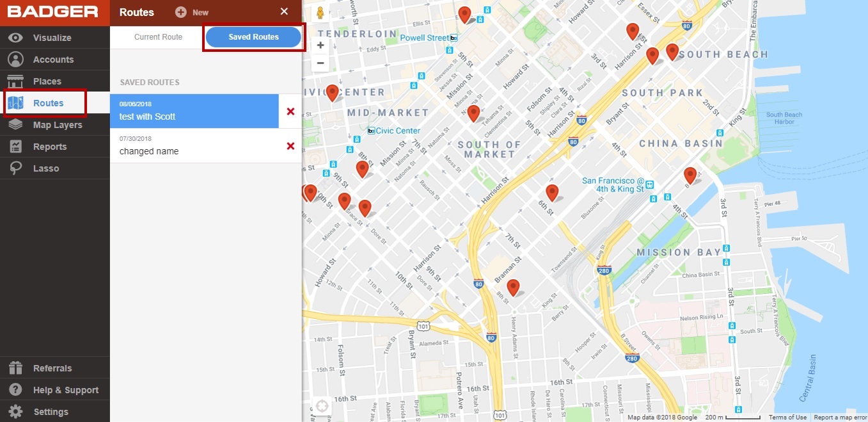Viewport: 868px width, 422px height.
Task: Click the Help & Support question icon
Action: [15, 390]
